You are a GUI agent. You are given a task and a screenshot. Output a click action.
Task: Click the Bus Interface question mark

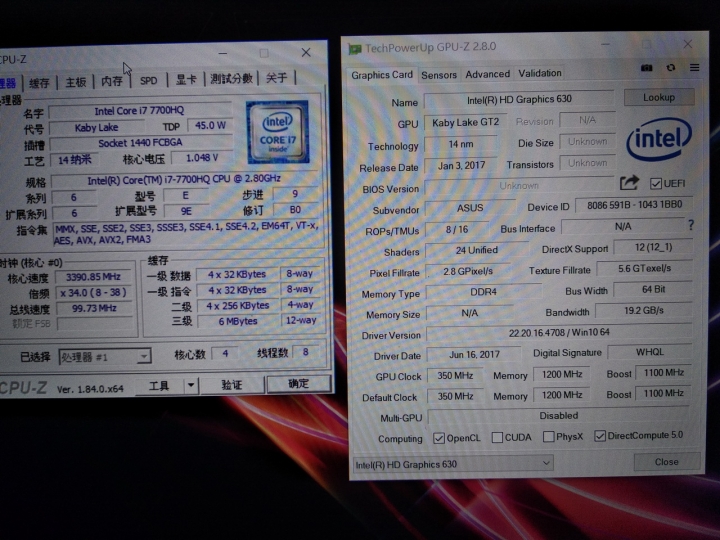click(x=691, y=225)
